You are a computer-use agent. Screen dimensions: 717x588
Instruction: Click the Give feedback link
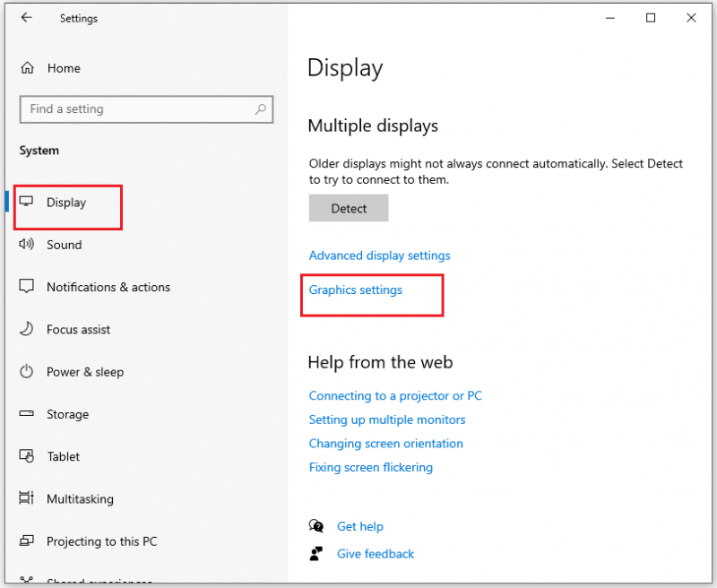[x=375, y=554]
